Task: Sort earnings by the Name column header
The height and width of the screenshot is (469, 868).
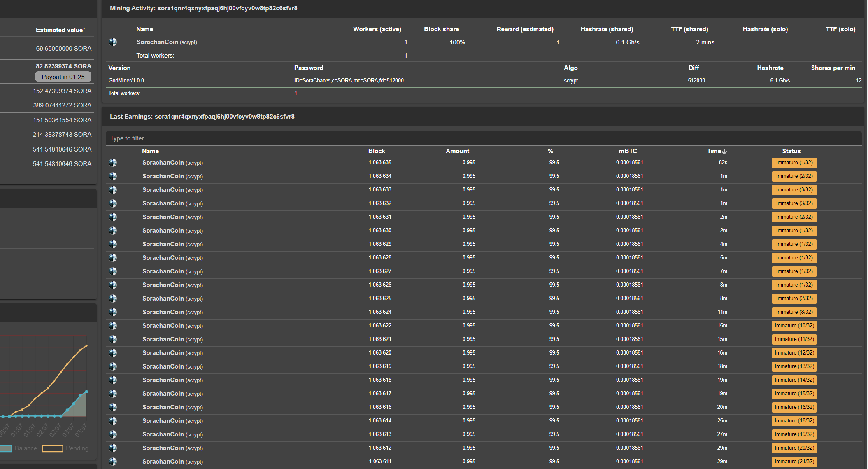Action: [x=150, y=151]
